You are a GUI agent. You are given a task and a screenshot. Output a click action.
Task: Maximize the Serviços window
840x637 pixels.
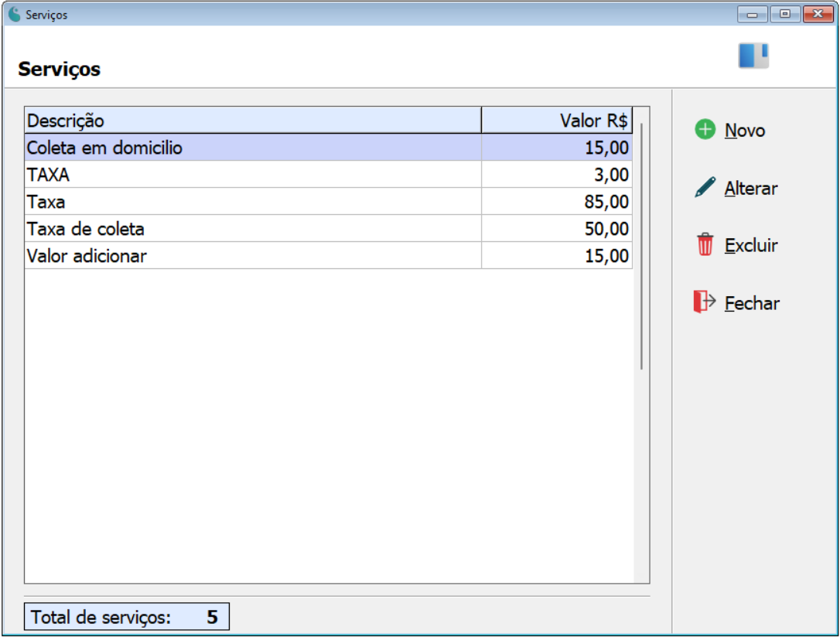785,15
